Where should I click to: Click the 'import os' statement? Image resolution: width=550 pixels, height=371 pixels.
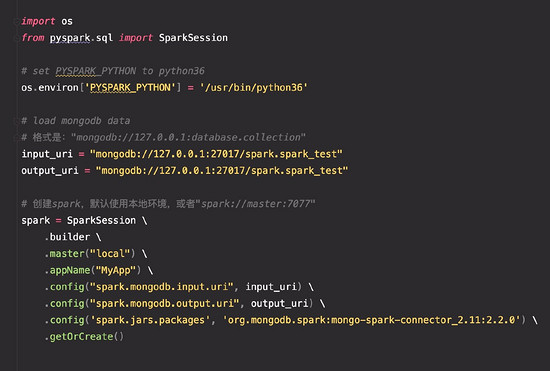coord(47,21)
